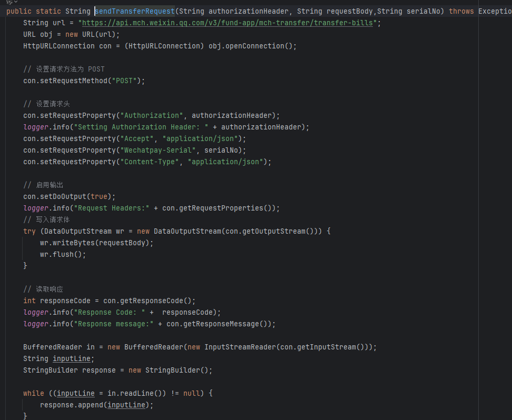
Task: Click 'new StringBuilder()' constructor call
Action: [x=169, y=371]
